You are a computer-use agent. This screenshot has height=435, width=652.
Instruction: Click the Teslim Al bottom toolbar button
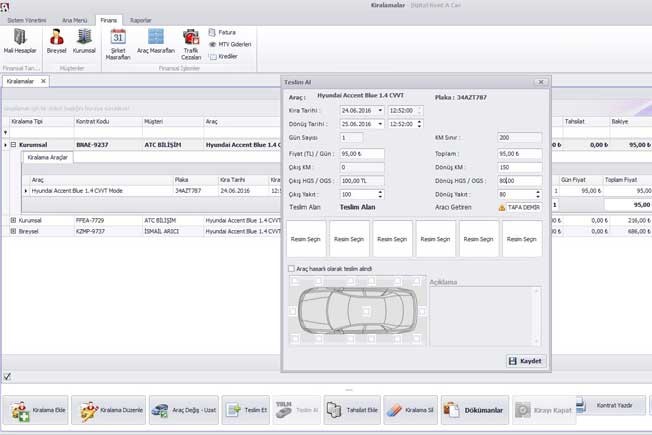coord(296,410)
